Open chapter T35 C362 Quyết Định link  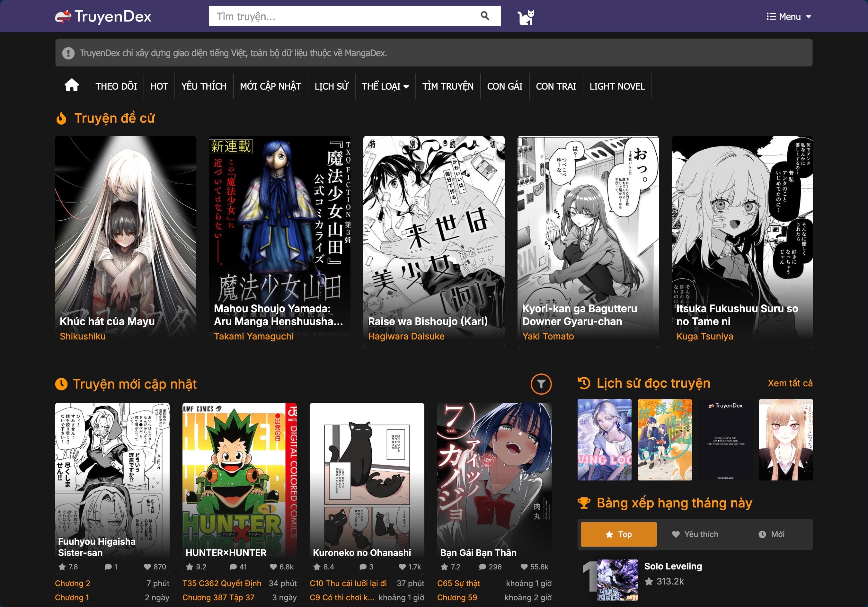(x=222, y=583)
